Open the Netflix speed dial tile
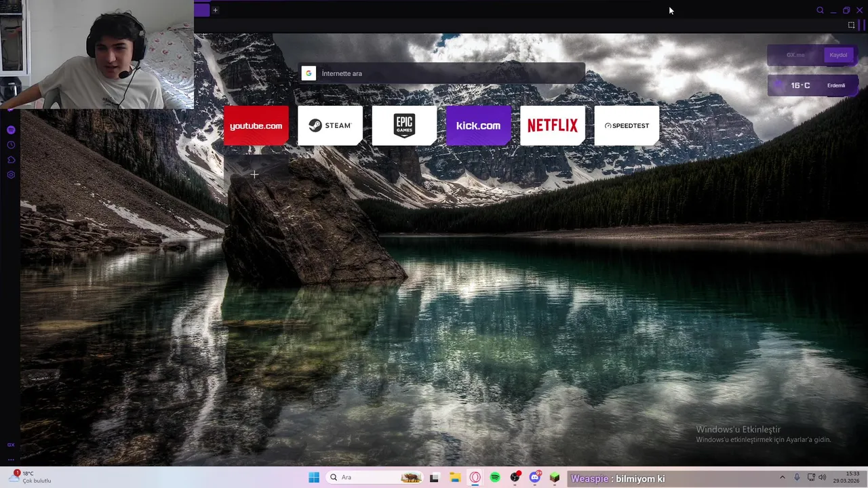Viewport: 868px width, 488px height. pos(553,125)
